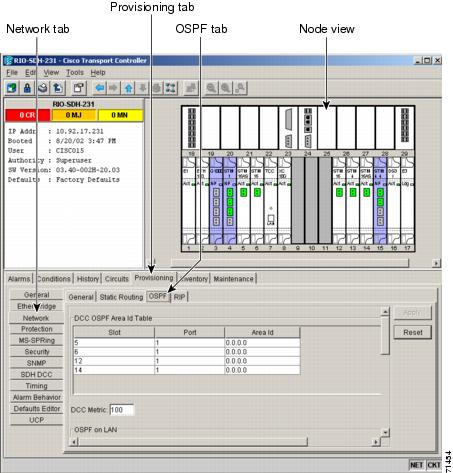Open the View menu
Viewport: 453px width, 473px height.
51,73
